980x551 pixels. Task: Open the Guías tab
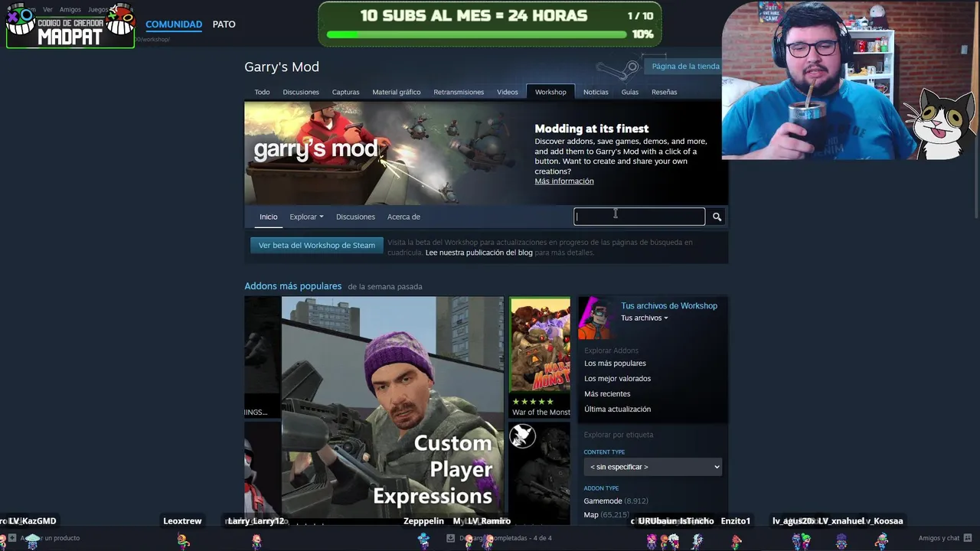(x=630, y=92)
